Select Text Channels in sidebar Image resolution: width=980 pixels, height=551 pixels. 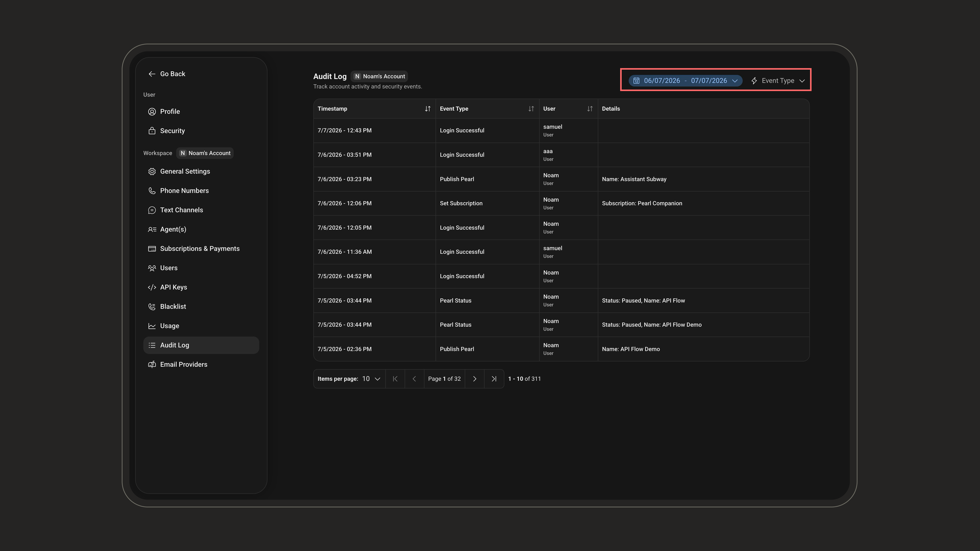[201, 210]
